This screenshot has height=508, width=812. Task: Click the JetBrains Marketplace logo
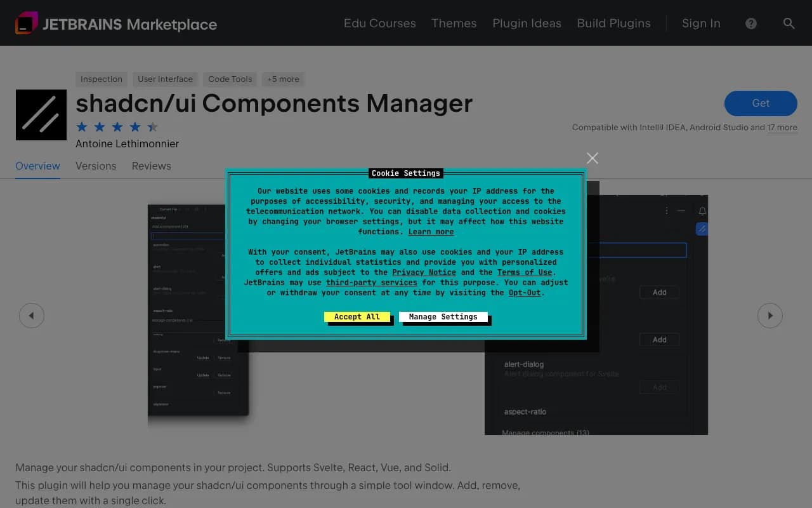pyautogui.click(x=116, y=23)
